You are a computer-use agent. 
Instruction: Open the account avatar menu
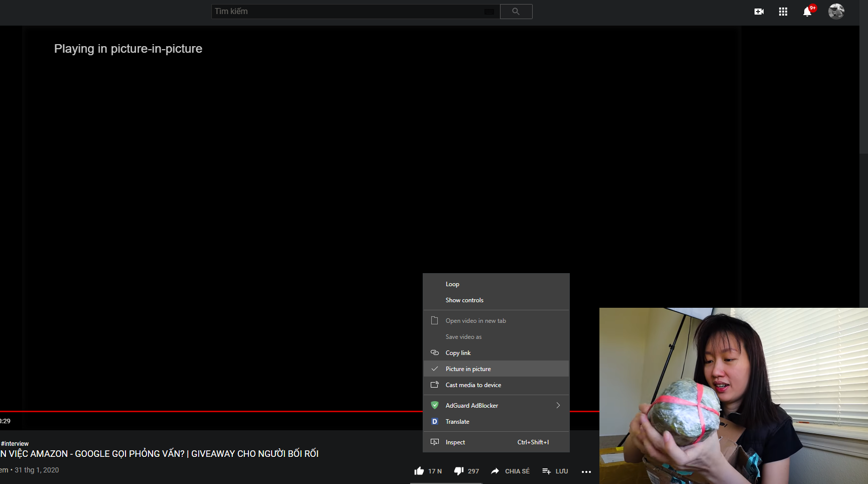coord(836,11)
